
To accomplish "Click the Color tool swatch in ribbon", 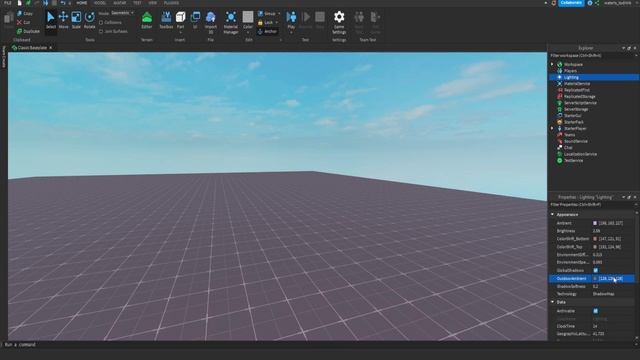I will click(x=248, y=20).
